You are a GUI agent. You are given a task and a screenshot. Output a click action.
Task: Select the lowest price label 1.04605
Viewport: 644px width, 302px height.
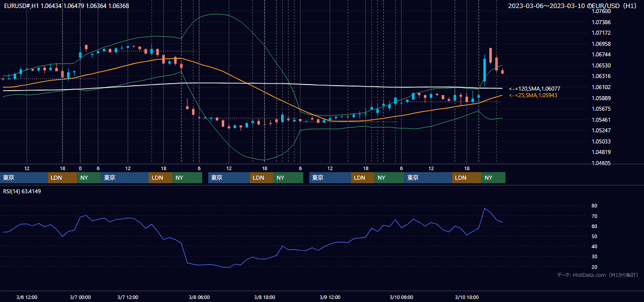[601, 163]
